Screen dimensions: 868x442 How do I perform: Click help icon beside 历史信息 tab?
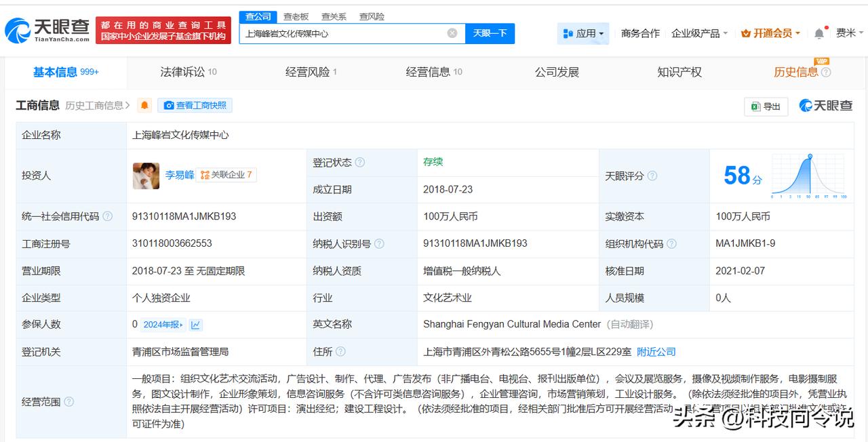826,73
